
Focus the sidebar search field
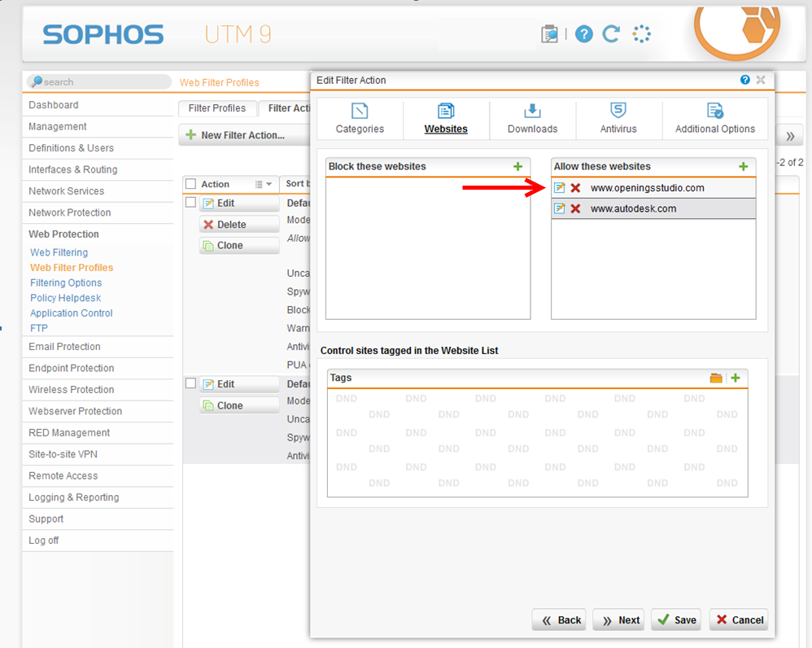(98, 81)
